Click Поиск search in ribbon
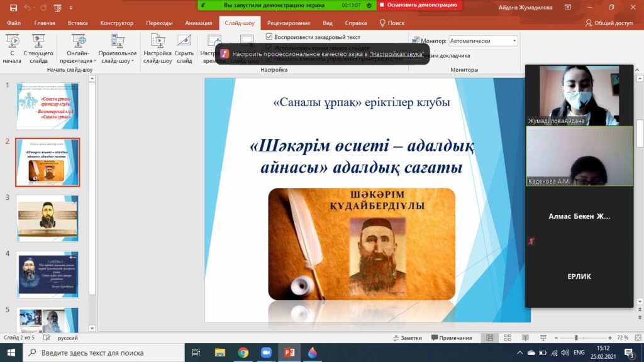This screenshot has height=362, width=644. [392, 23]
